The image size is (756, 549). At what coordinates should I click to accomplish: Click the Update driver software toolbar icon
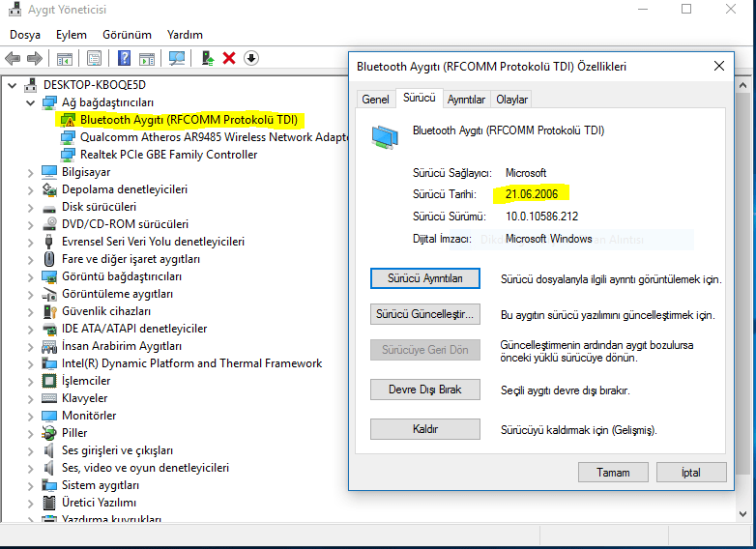point(208,58)
